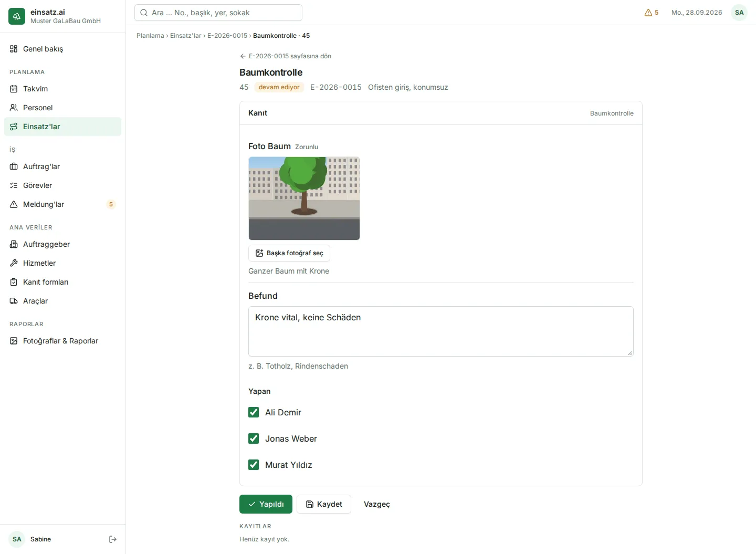Click the Auftrag'lar briefcase icon

pos(14,166)
